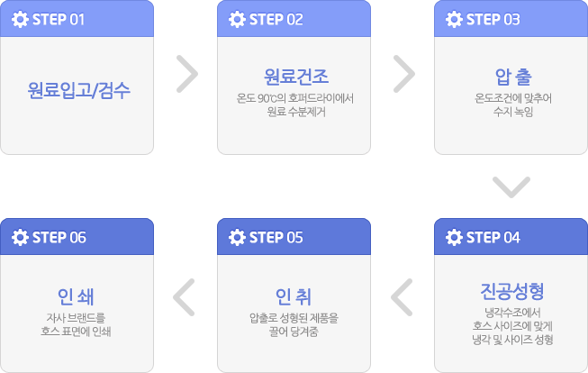Screen dimensions: 588x373
Task: Select the STEP 04 header label
Action: 493,238
